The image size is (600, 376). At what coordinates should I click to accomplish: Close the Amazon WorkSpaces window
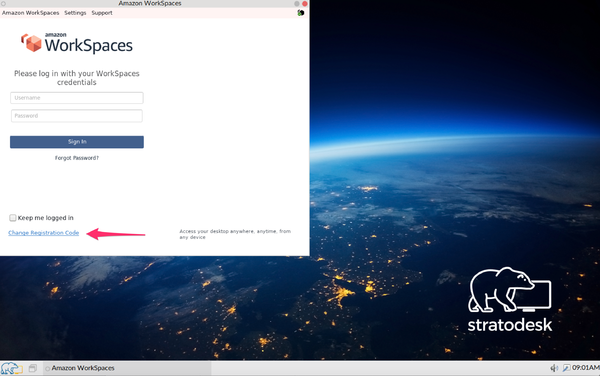click(305, 3)
